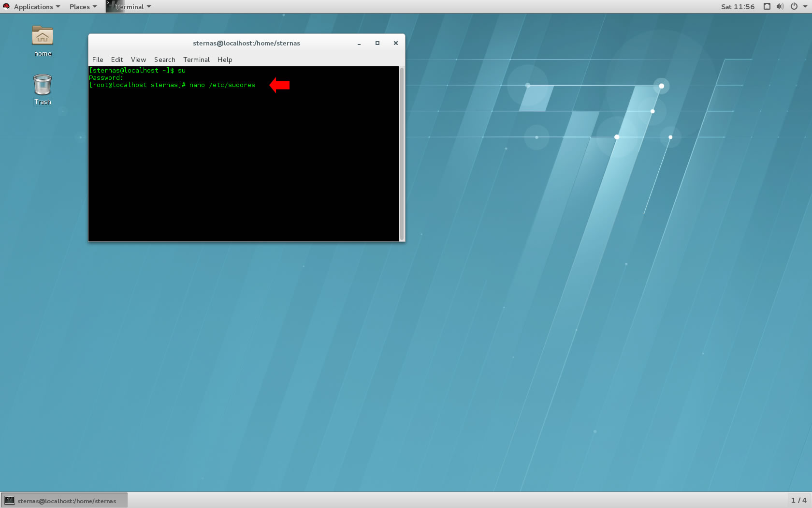Click the terminal window vertical scrollbar
812x508 pixels.
coord(402,154)
